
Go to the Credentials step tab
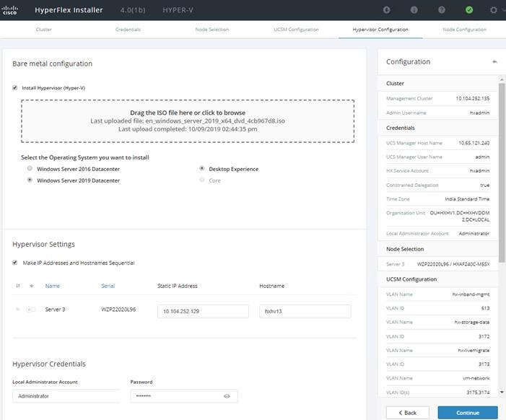[128, 30]
